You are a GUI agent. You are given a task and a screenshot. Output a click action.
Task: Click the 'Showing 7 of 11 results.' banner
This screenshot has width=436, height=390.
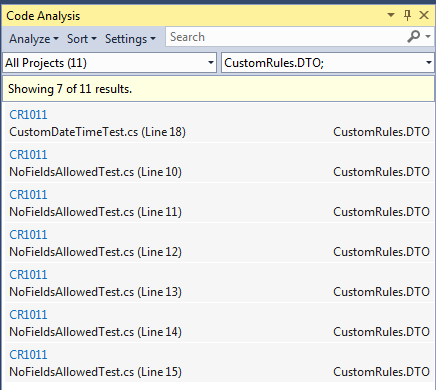(218, 89)
